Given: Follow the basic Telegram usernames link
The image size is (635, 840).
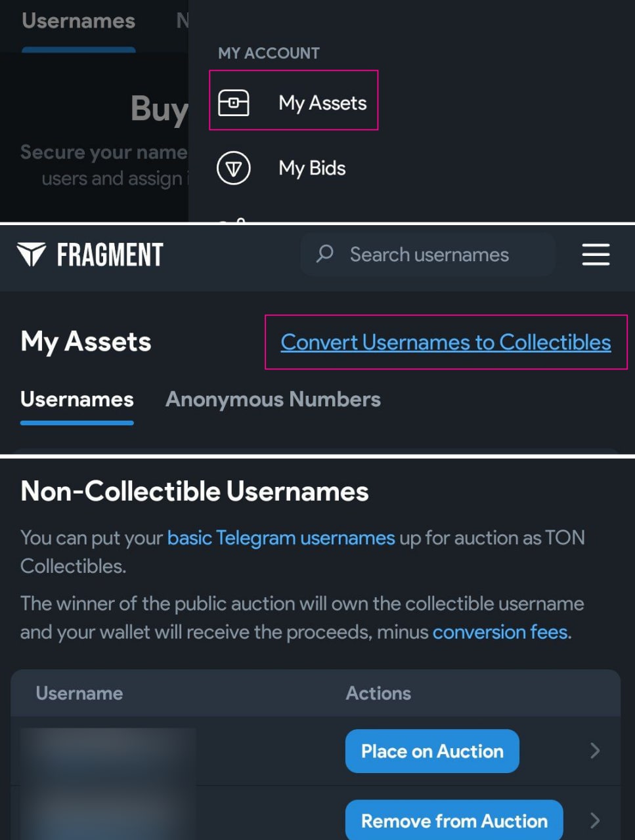Looking at the screenshot, I should 281,538.
